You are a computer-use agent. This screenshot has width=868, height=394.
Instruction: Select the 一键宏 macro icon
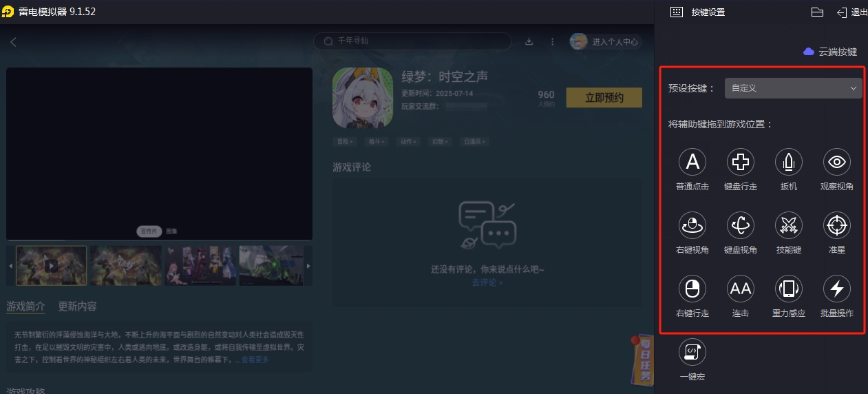692,352
